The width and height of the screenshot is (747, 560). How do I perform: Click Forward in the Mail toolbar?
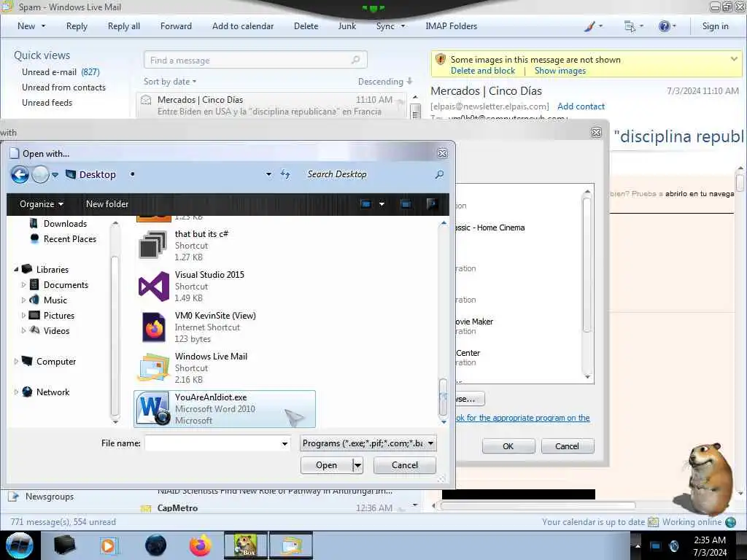(x=176, y=26)
